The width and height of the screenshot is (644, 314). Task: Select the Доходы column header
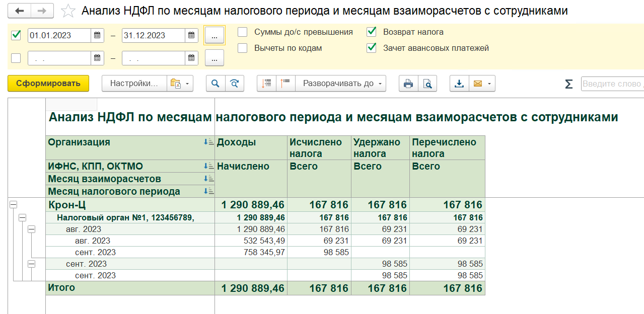[x=251, y=148]
